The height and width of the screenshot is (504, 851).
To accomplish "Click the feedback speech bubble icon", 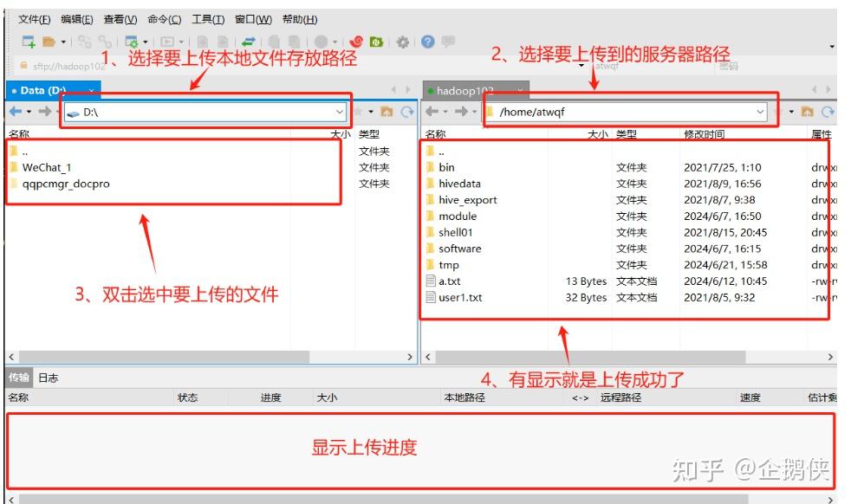I will (448, 42).
